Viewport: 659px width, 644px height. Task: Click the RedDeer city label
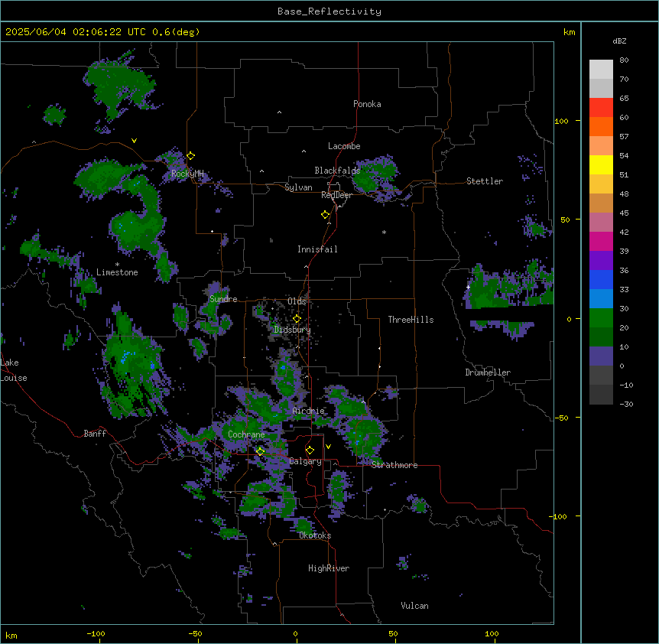(337, 195)
